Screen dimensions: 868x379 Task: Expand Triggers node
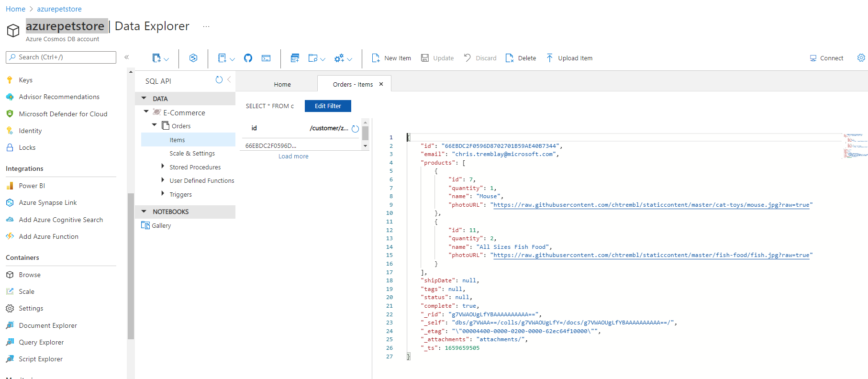(x=163, y=193)
